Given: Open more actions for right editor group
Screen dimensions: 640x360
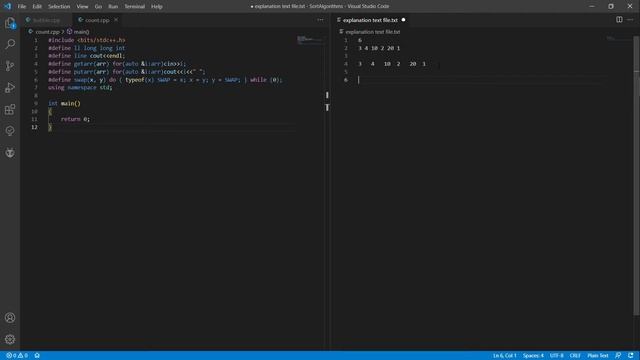Looking at the screenshot, I should coord(630,20).
